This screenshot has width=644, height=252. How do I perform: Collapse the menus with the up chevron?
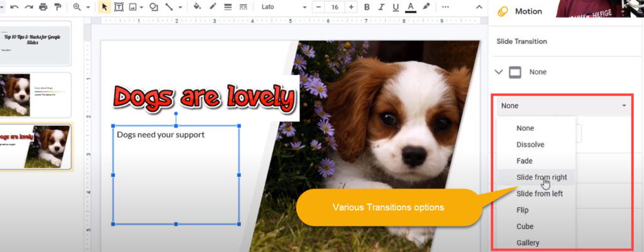pyautogui.click(x=479, y=7)
